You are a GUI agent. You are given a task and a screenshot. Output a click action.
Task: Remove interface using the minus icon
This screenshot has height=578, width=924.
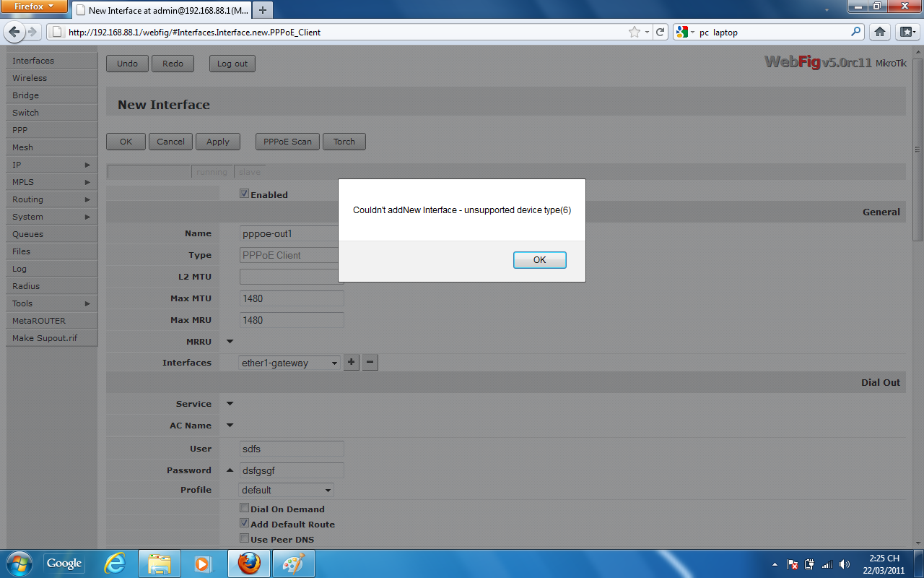point(370,362)
